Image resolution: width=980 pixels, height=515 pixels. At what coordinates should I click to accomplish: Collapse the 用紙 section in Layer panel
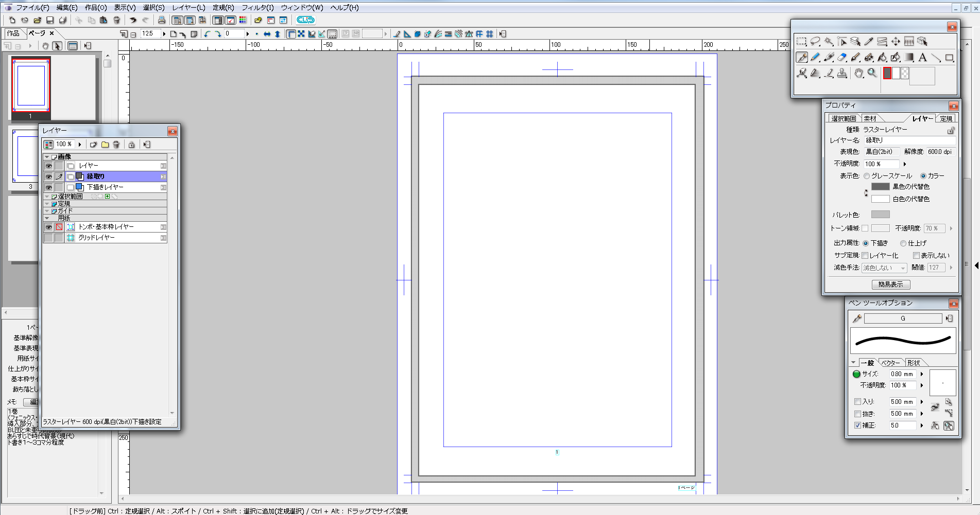[47, 218]
